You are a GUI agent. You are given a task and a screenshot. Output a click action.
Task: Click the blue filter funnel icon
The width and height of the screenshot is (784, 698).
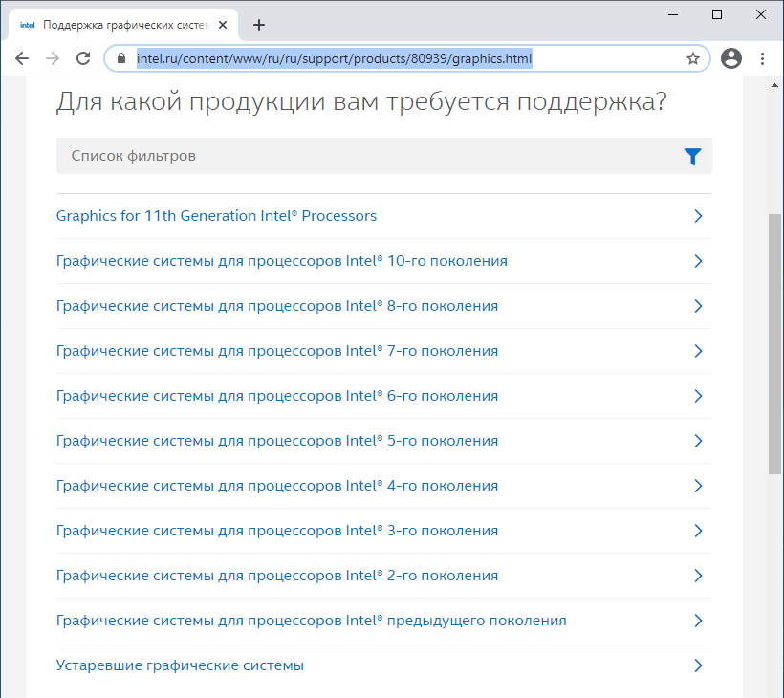pyautogui.click(x=692, y=157)
